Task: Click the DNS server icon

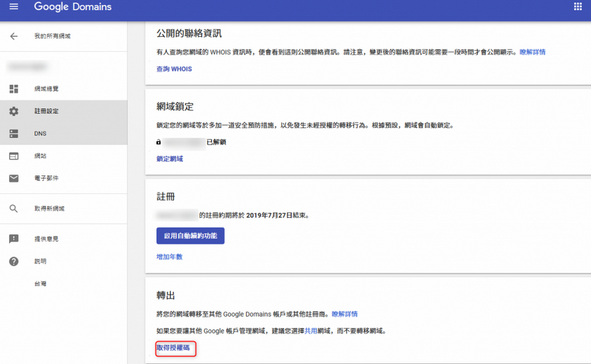Action: (14, 133)
